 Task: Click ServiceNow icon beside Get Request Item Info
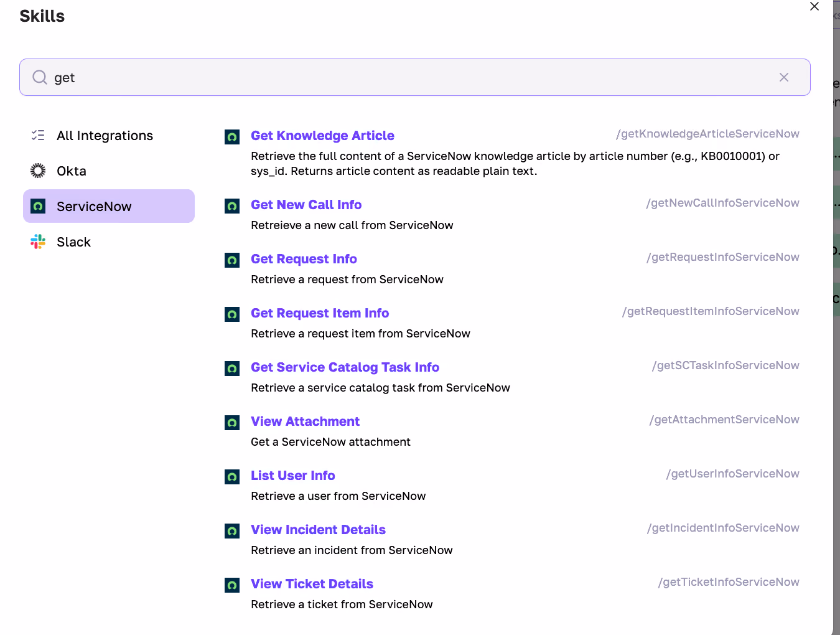pyautogui.click(x=232, y=314)
